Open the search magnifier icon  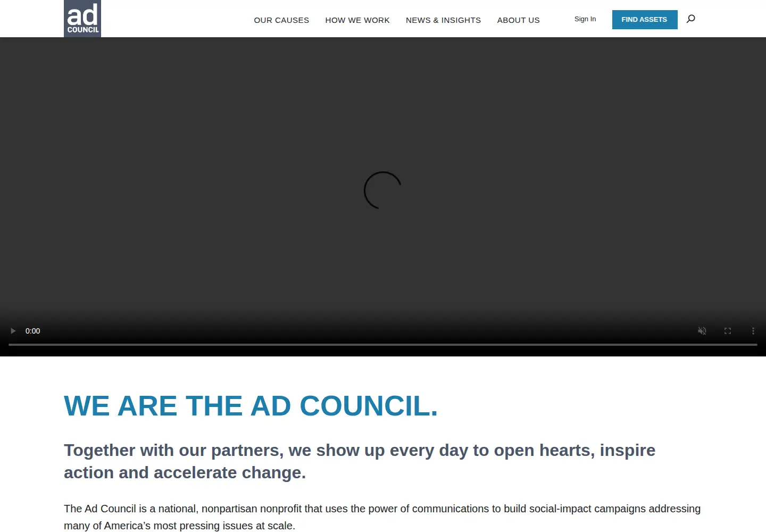click(x=691, y=19)
